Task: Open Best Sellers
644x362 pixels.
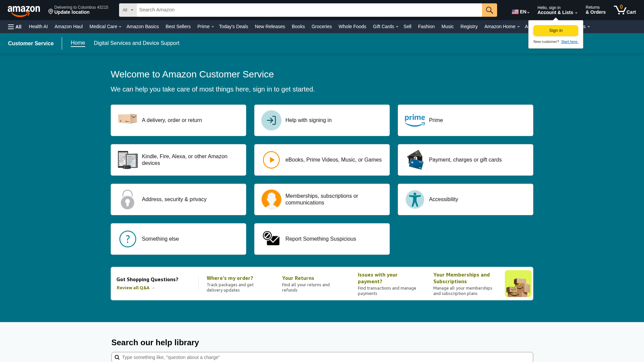Action: pos(178,26)
